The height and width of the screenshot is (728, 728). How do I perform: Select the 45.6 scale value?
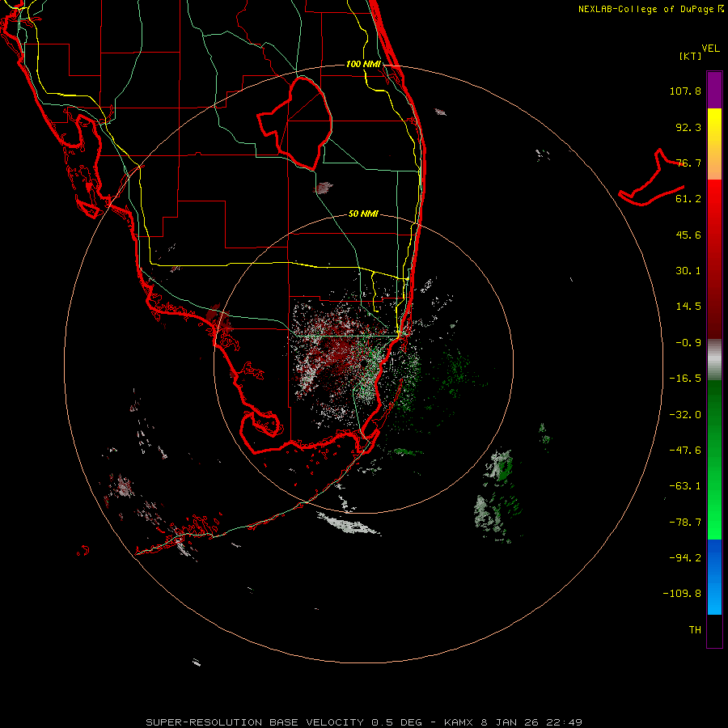pyautogui.click(x=688, y=235)
